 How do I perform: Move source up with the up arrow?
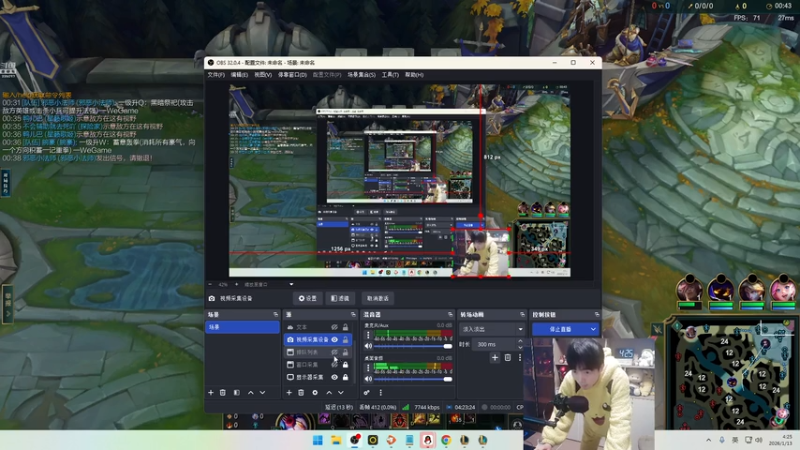click(329, 392)
